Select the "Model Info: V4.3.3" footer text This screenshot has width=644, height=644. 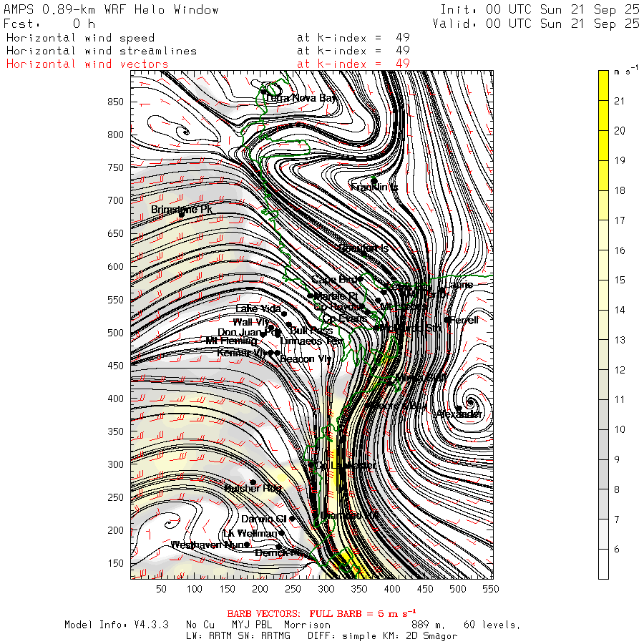[x=116, y=625]
